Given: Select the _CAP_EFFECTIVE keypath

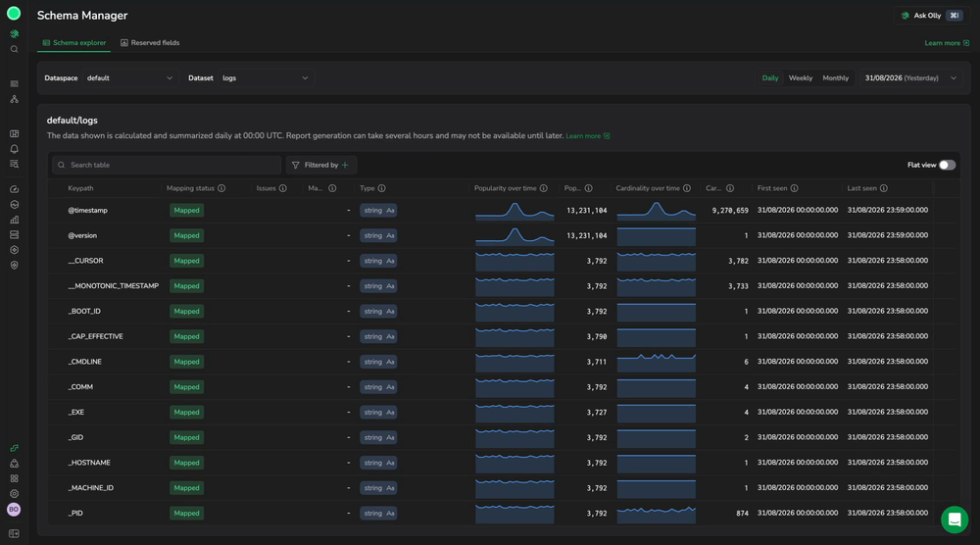Looking at the screenshot, I should coord(96,336).
